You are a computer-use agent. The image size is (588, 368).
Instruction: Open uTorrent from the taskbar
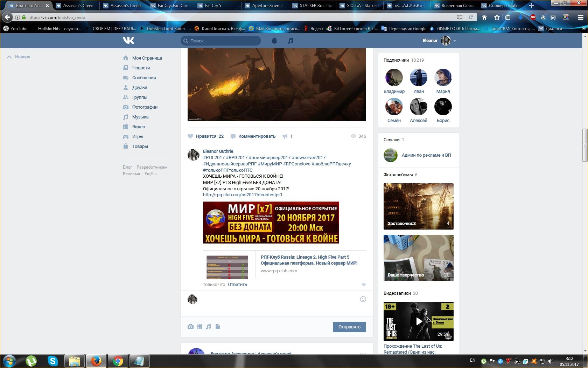click(x=31, y=361)
